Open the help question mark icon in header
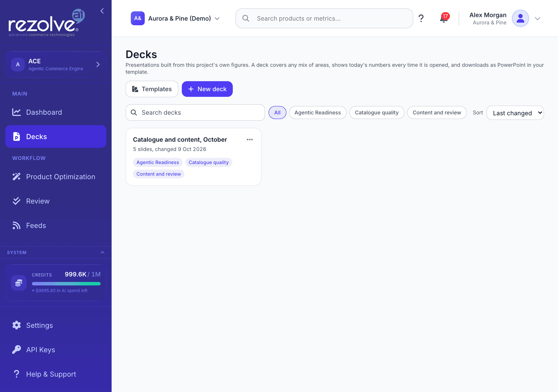The width and height of the screenshot is (558, 392). coord(421,18)
